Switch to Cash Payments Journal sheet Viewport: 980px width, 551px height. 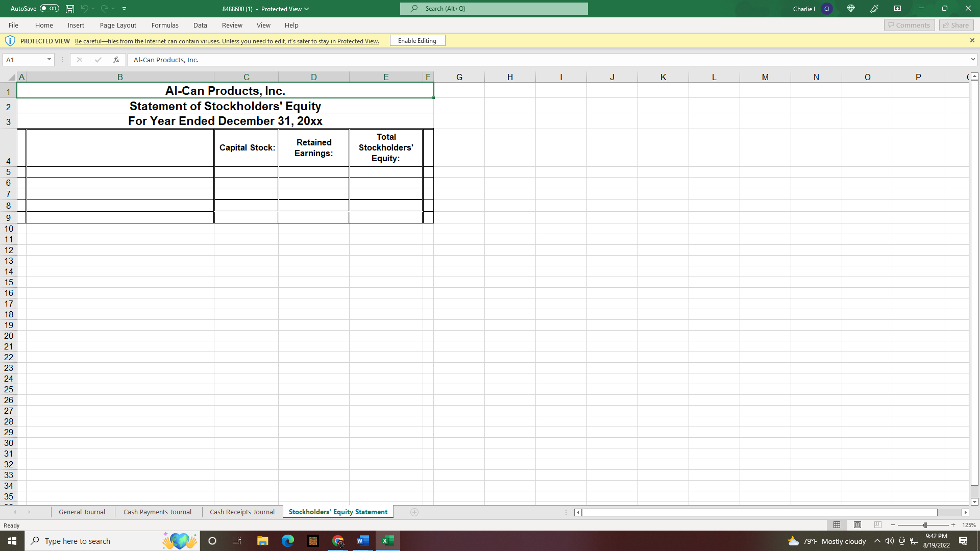click(157, 512)
